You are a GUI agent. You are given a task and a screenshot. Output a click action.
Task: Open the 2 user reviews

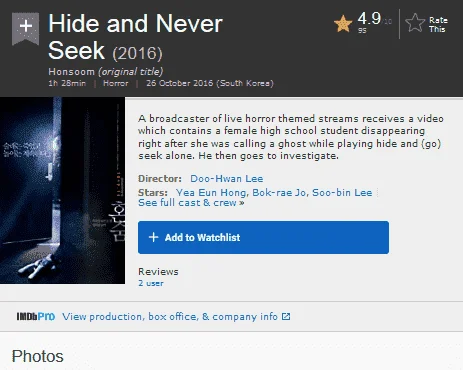(151, 283)
